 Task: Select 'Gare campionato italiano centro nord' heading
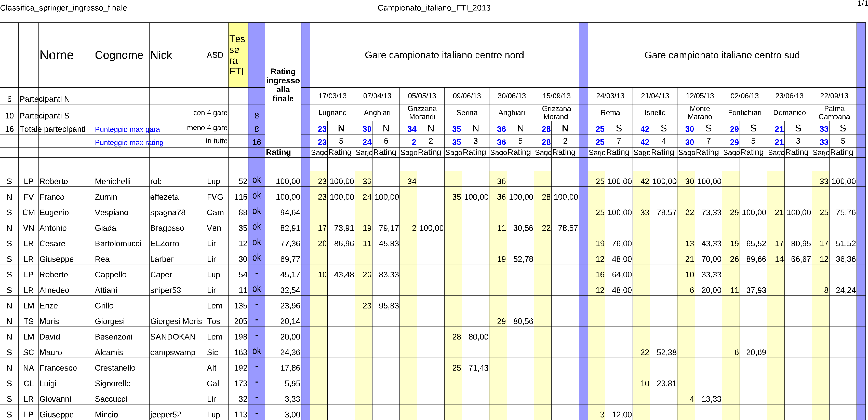(444, 55)
